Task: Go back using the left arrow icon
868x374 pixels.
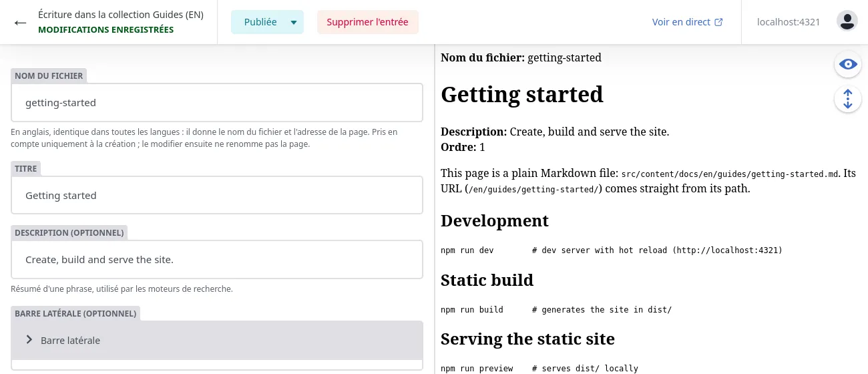Action: point(21,22)
